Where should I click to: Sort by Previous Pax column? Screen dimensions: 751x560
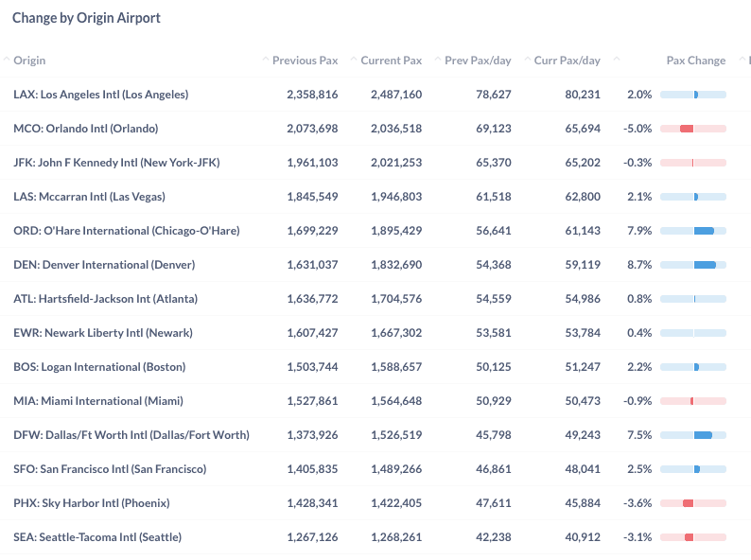(x=306, y=61)
